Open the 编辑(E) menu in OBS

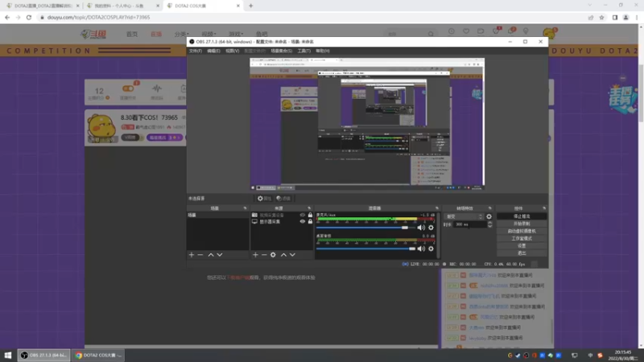pos(213,51)
